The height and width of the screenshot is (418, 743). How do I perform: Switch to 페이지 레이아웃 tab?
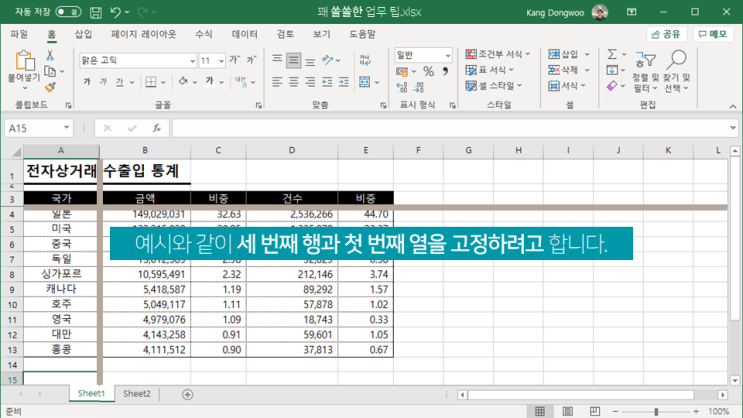pos(144,34)
